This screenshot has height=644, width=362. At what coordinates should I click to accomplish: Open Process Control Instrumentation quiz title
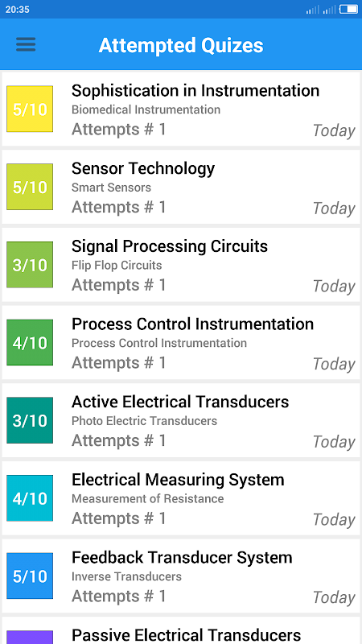pos(192,324)
